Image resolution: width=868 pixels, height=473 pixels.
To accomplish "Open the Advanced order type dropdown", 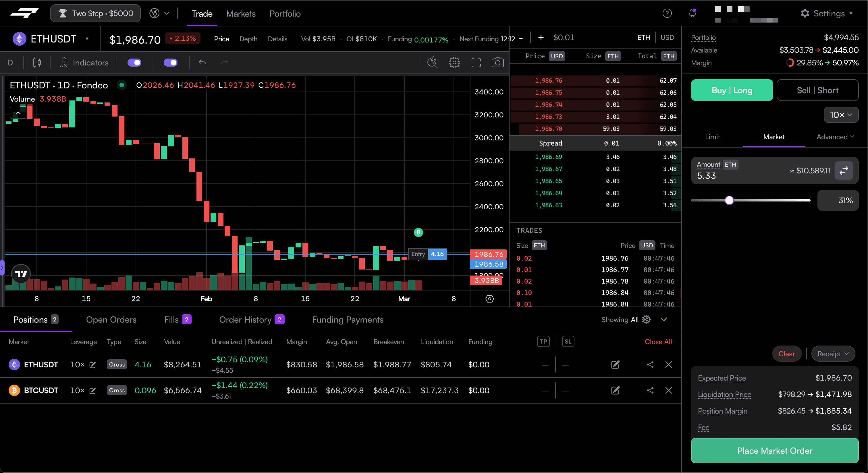I will (835, 137).
